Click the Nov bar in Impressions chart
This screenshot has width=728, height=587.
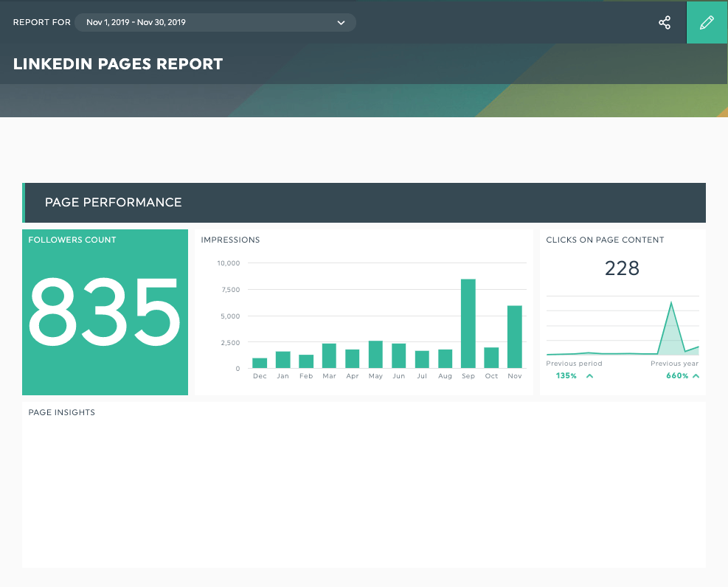514,337
